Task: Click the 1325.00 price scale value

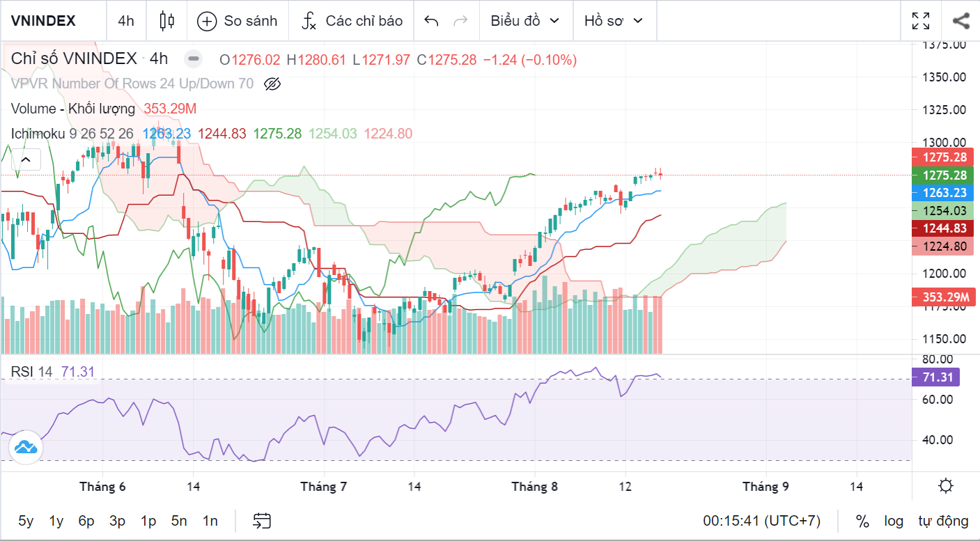Action: (x=944, y=109)
